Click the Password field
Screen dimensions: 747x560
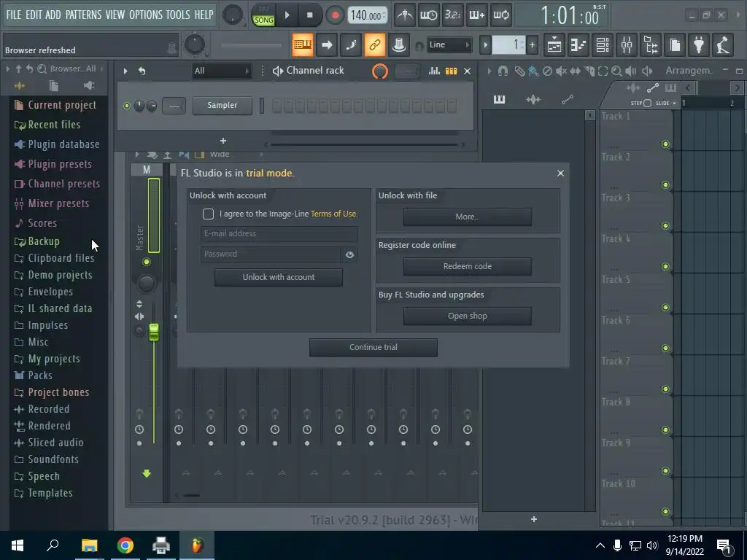coord(271,254)
